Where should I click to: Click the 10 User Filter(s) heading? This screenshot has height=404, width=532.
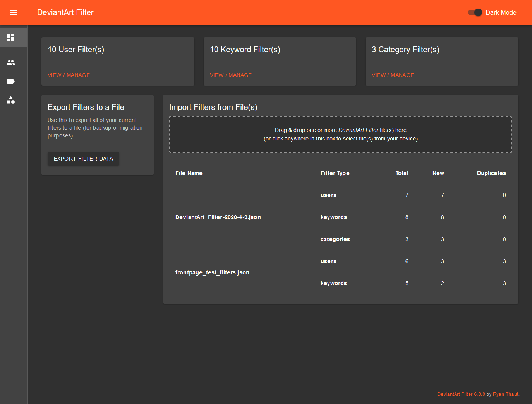tap(76, 50)
